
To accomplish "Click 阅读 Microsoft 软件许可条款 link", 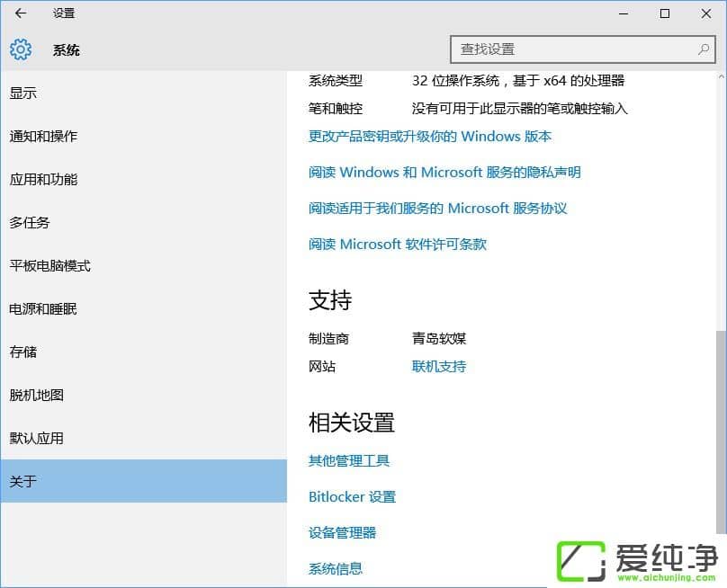I will 398,245.
